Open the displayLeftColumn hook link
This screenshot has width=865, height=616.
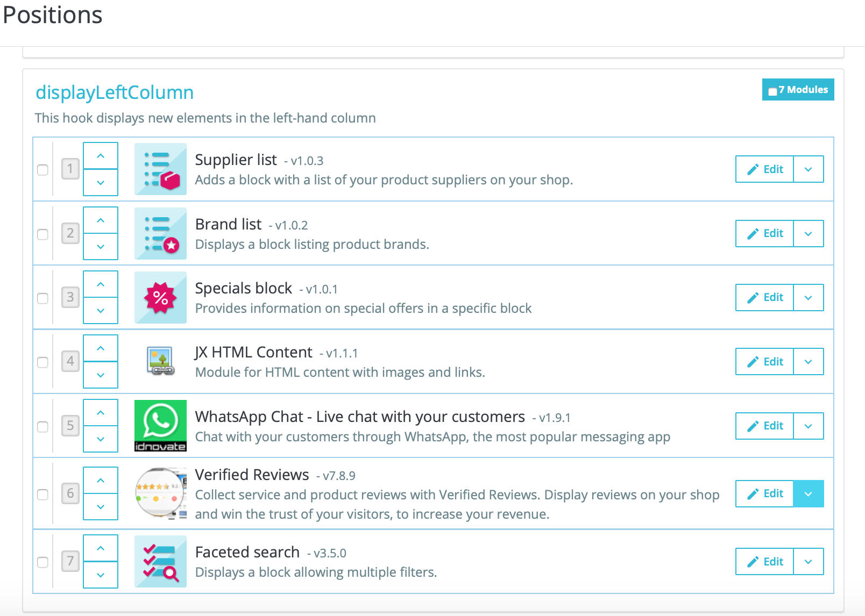[x=115, y=92]
